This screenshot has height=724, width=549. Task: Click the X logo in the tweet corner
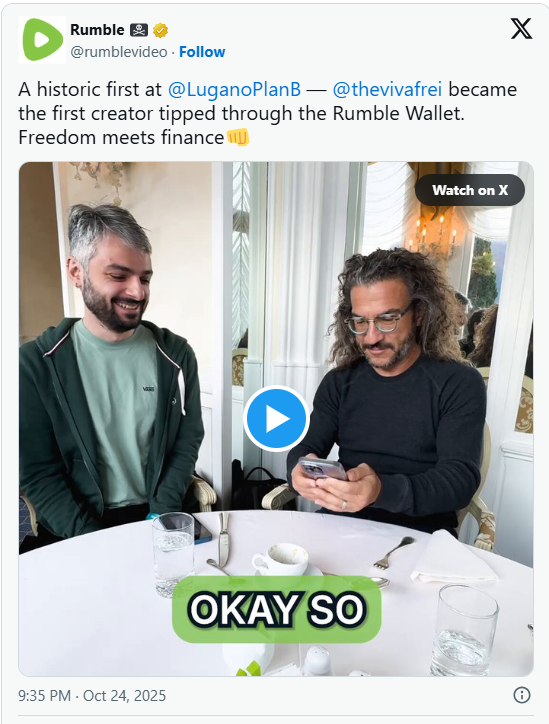pyautogui.click(x=521, y=29)
